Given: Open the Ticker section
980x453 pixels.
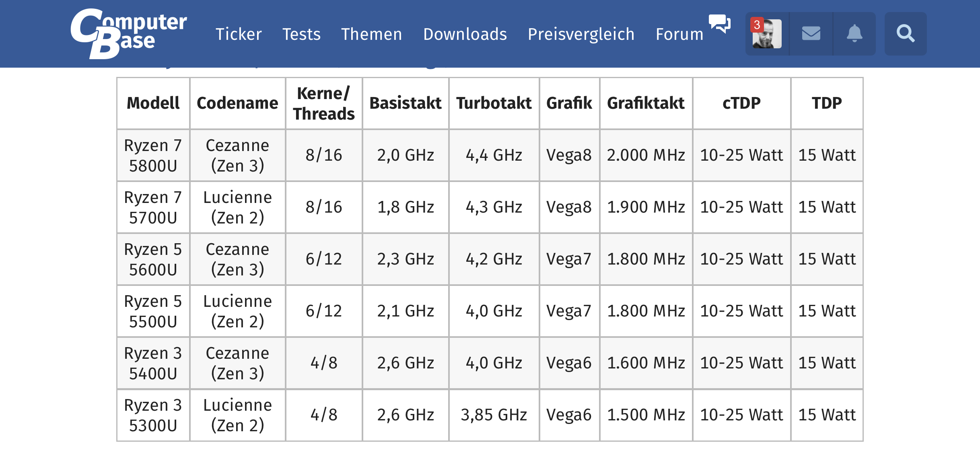Looking at the screenshot, I should tap(239, 34).
